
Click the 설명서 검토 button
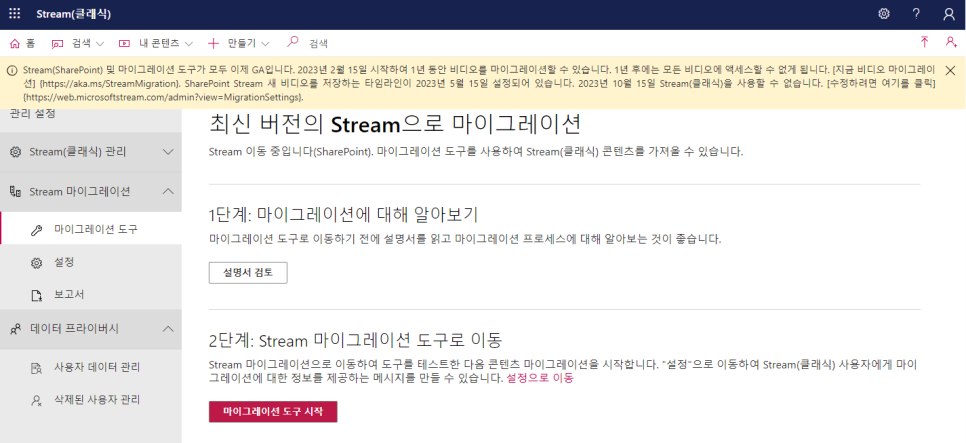coord(248,272)
